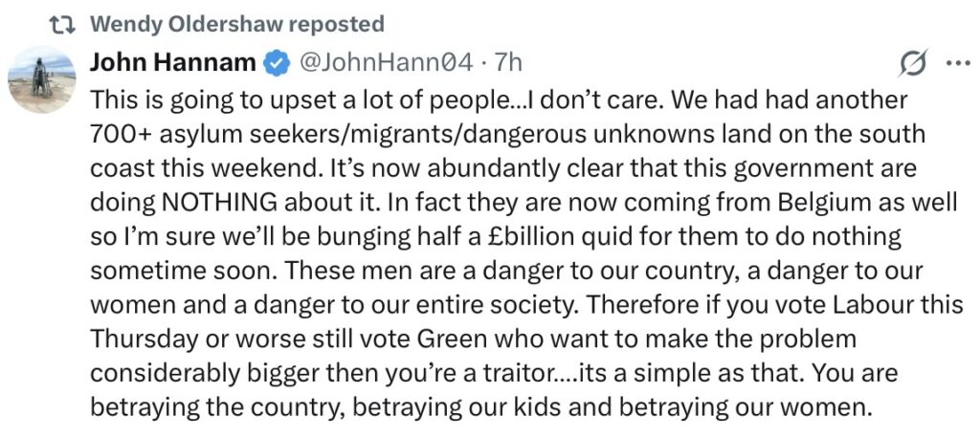Image resolution: width=980 pixels, height=437 pixels.
Task: Open the @JohnHann04 handle
Action: tap(387, 63)
